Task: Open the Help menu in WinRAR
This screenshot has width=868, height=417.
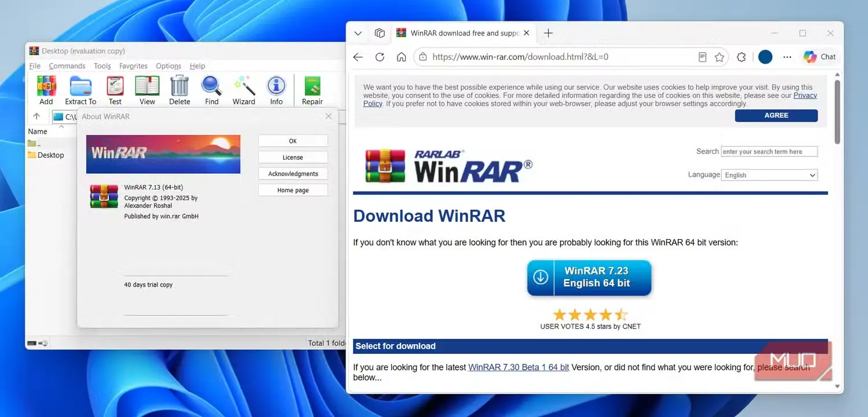Action: [x=197, y=66]
